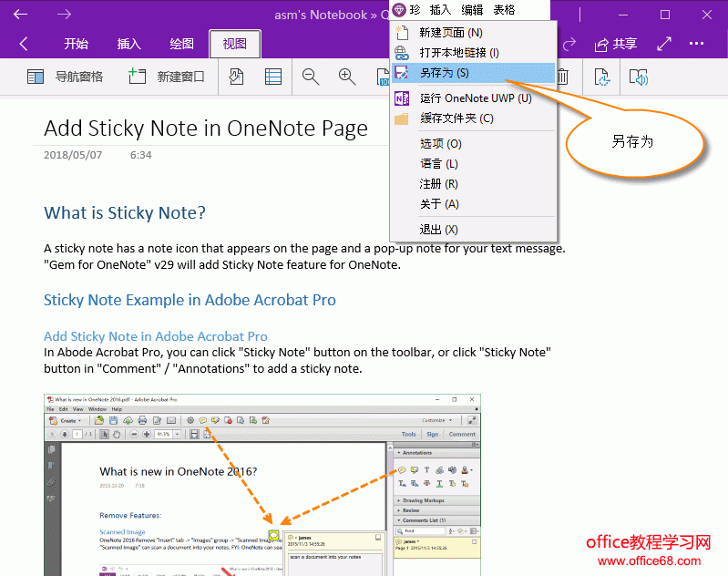The image size is (728, 576).
Task: Click the redo arrow icon
Action: click(569, 44)
